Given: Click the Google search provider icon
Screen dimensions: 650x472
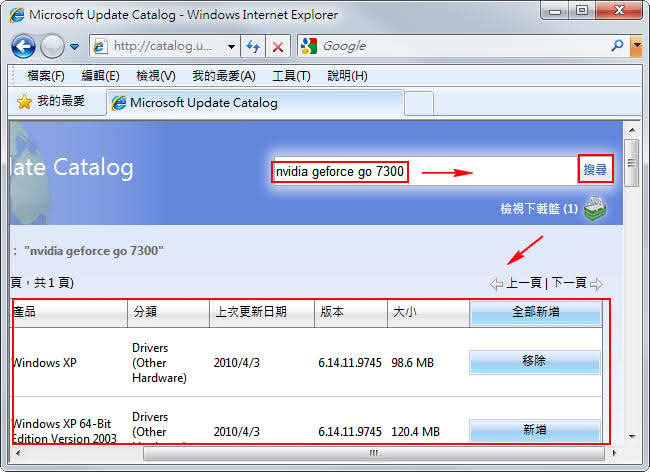Looking at the screenshot, I should pyautogui.click(x=309, y=46).
